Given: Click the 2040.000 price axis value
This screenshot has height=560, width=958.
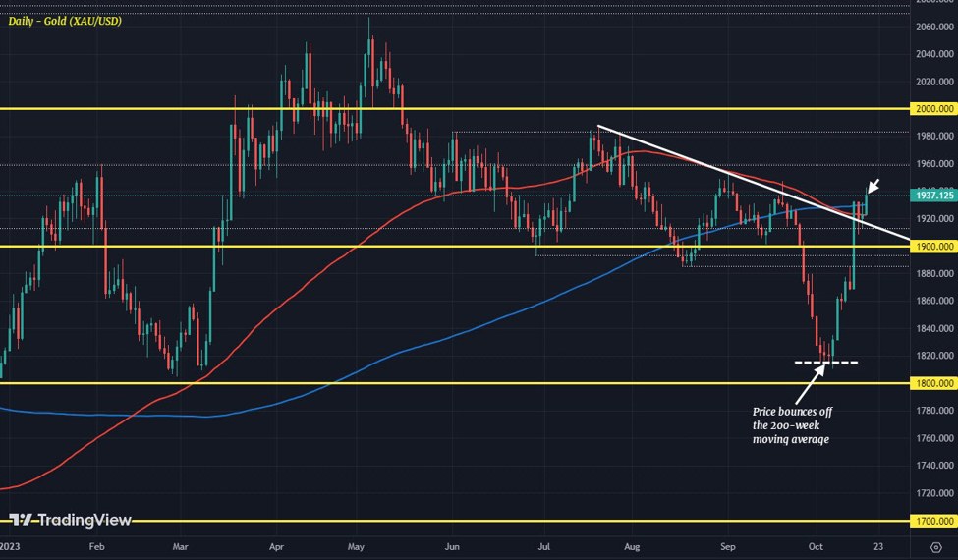Looking at the screenshot, I should click(x=934, y=54).
